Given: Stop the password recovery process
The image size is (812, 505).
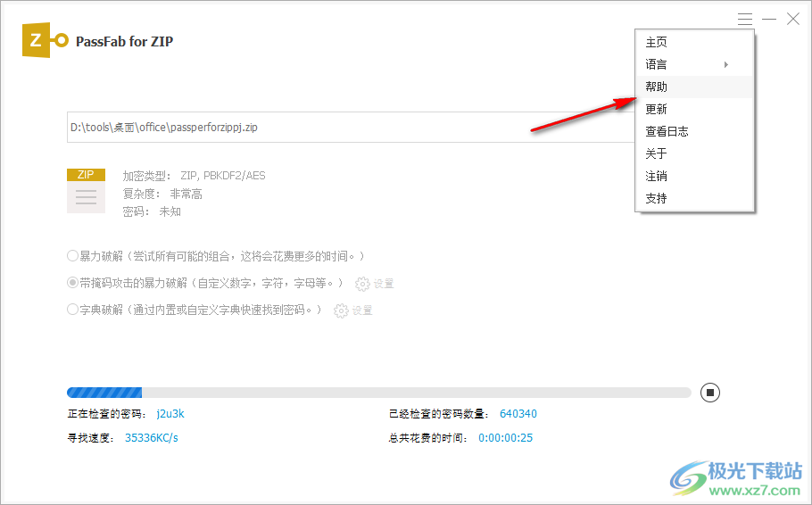Looking at the screenshot, I should (710, 393).
